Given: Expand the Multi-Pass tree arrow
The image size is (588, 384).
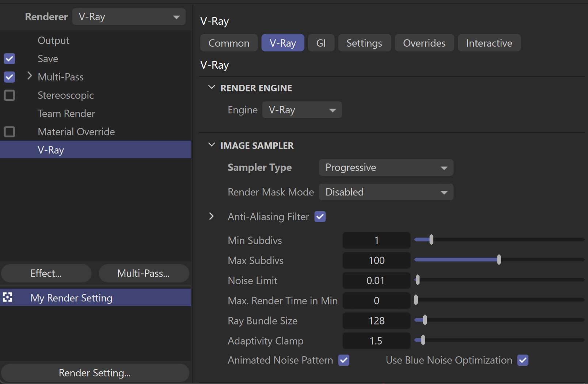Looking at the screenshot, I should pos(30,76).
